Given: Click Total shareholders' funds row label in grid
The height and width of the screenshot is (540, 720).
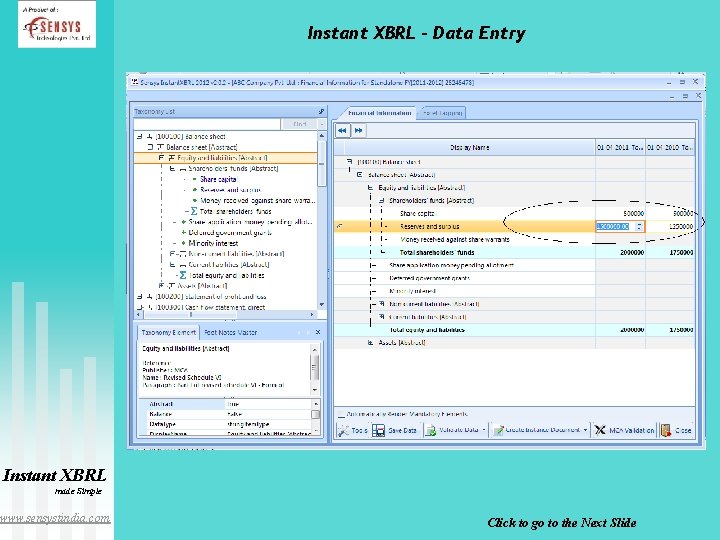Looking at the screenshot, I should pyautogui.click(x=437, y=253).
